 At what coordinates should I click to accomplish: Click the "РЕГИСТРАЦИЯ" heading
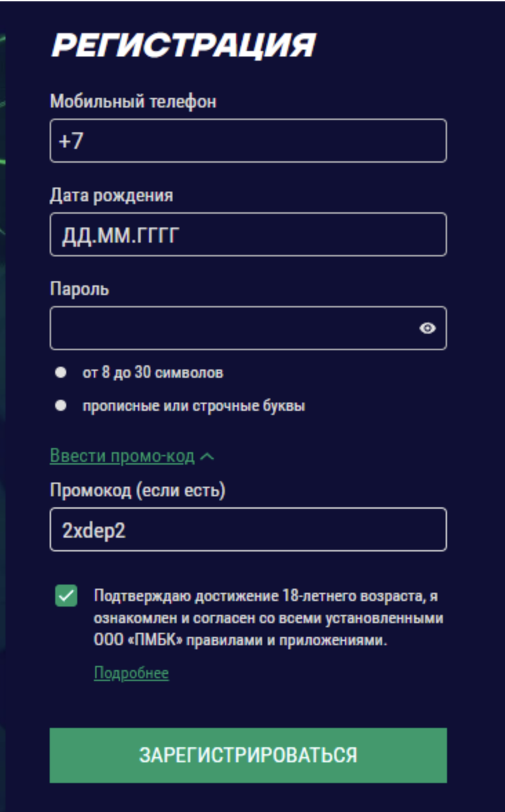(184, 45)
